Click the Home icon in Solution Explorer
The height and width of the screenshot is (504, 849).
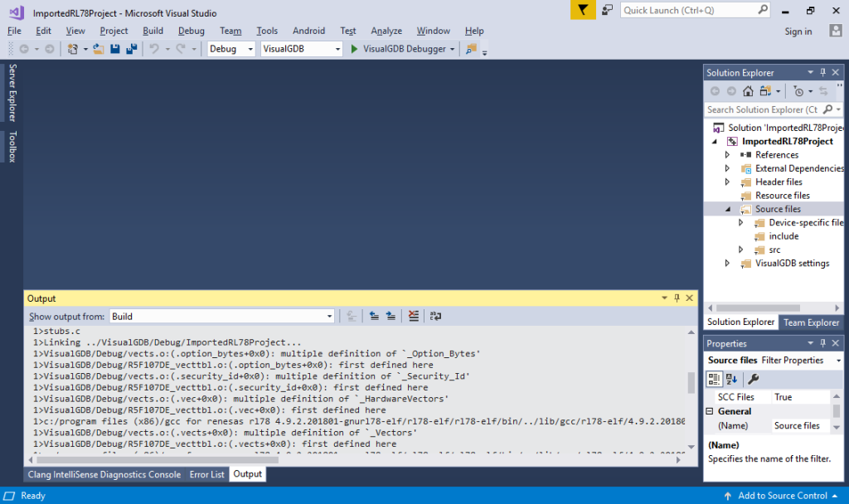(x=748, y=90)
